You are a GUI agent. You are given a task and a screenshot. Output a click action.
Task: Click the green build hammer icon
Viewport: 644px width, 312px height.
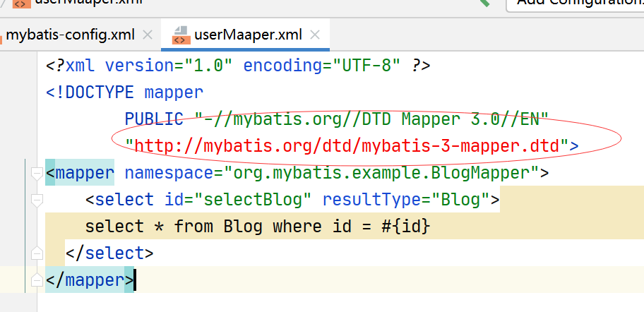pyautogui.click(x=484, y=2)
